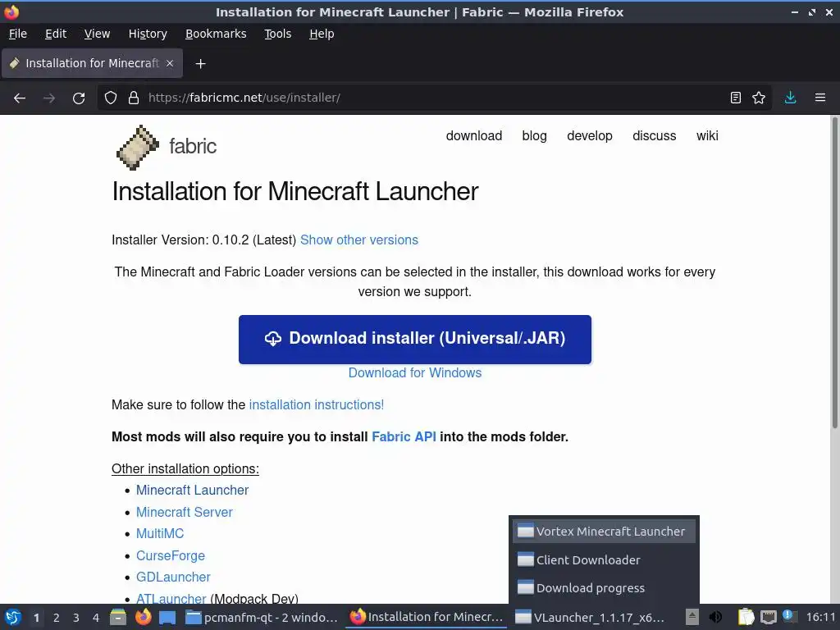Bookmark this page with the star

tap(759, 98)
